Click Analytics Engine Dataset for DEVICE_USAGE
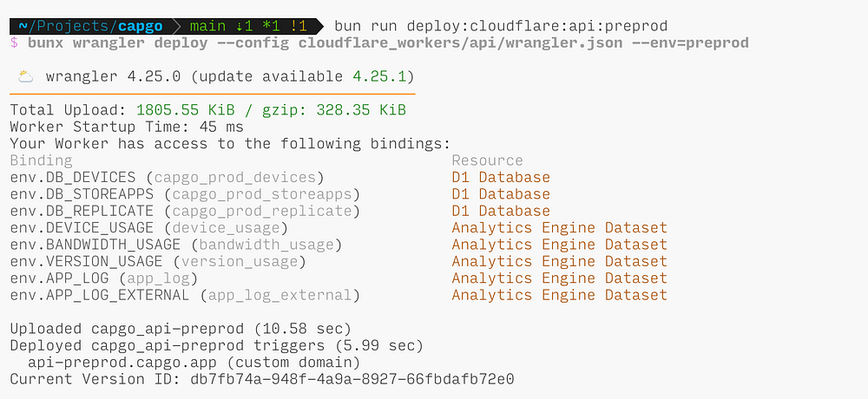 (560, 227)
